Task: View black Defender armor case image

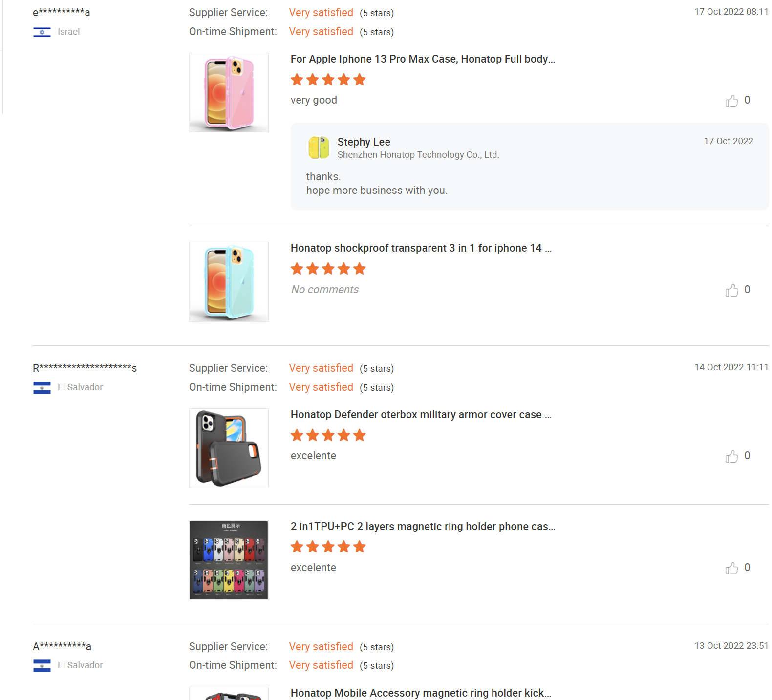Action: tap(229, 448)
